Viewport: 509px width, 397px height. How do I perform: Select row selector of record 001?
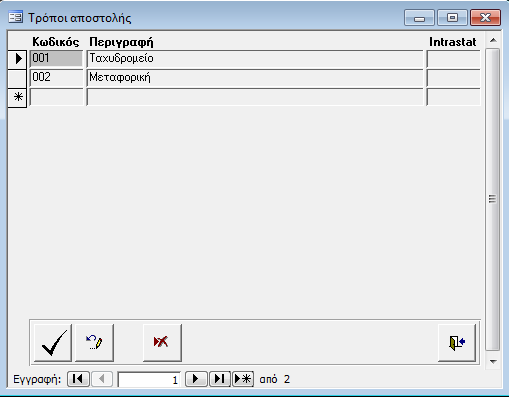click(17, 59)
